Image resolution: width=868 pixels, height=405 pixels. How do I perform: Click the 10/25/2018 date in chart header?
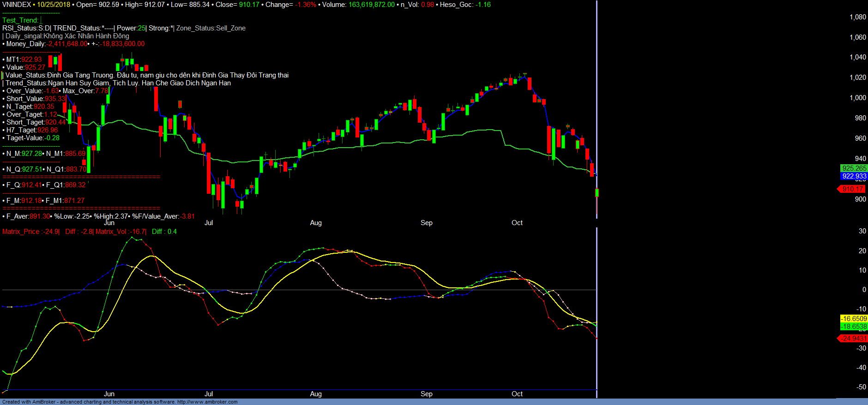click(54, 5)
